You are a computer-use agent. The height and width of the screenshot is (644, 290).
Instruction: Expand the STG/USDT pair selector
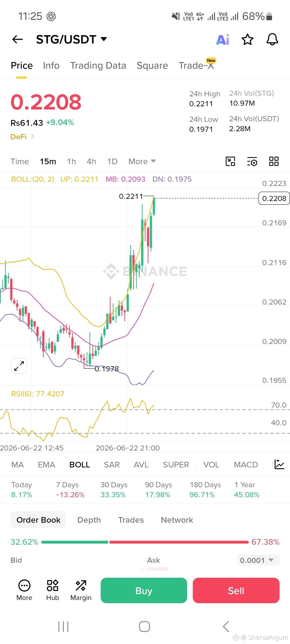click(72, 39)
